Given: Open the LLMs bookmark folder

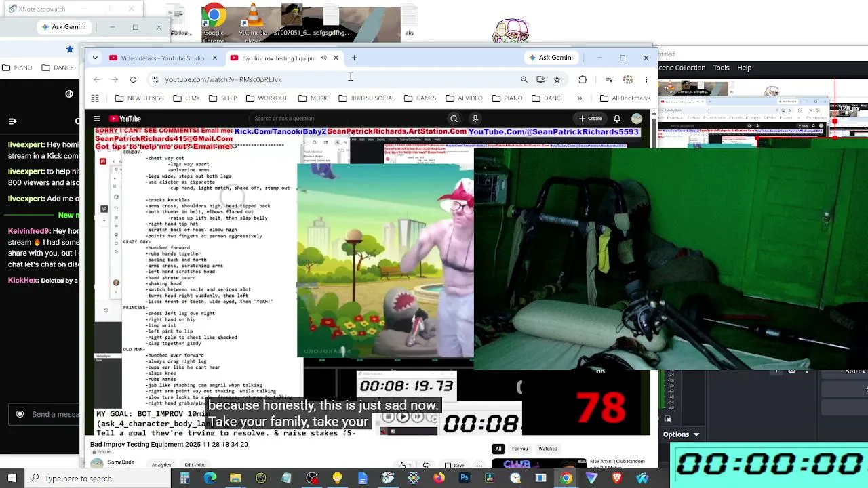Looking at the screenshot, I should (x=186, y=98).
